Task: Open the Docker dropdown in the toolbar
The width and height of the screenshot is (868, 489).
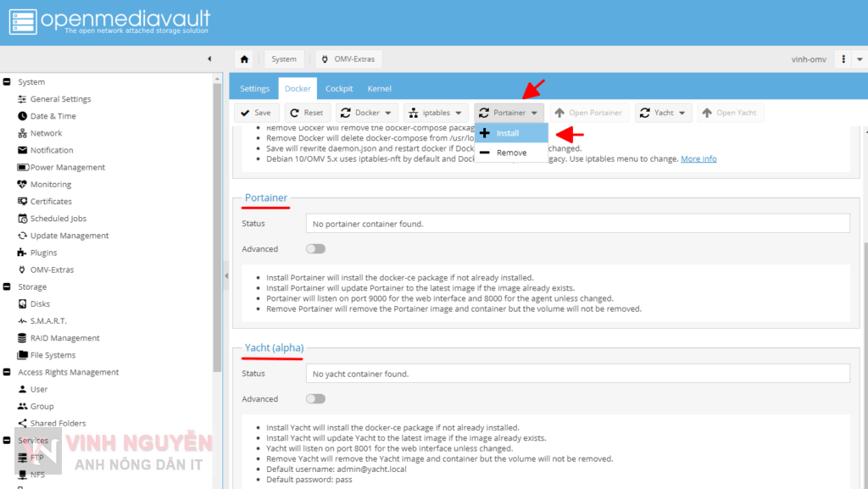Action: 367,112
